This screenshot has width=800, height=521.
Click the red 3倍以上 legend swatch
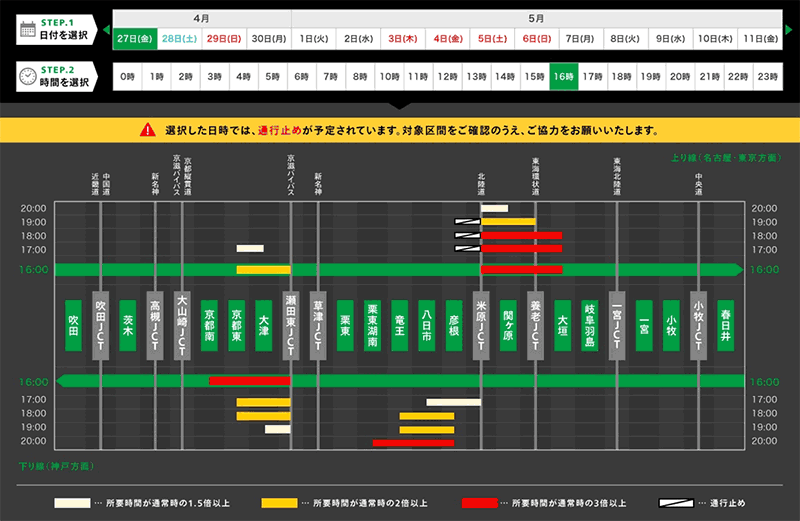480,503
